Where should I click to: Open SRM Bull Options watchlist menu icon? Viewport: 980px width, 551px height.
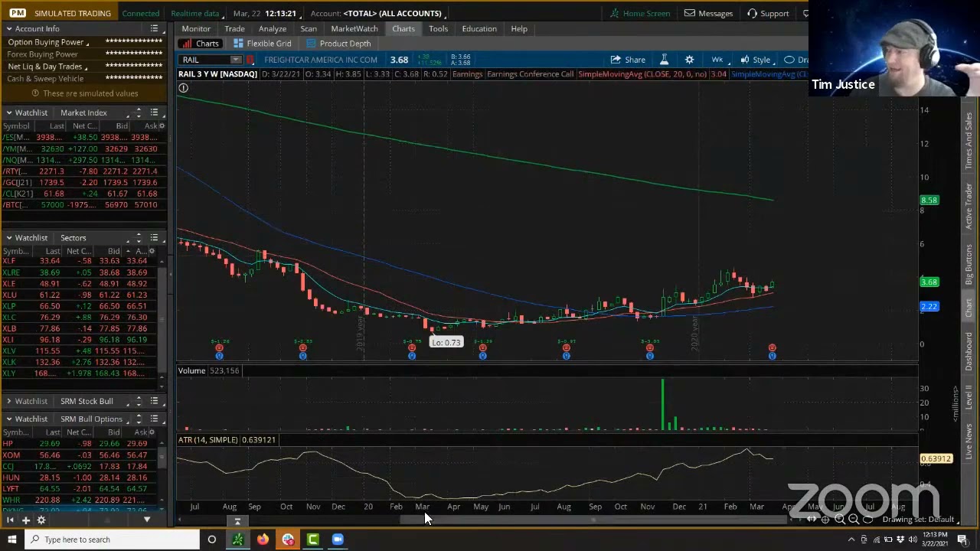[x=154, y=419]
